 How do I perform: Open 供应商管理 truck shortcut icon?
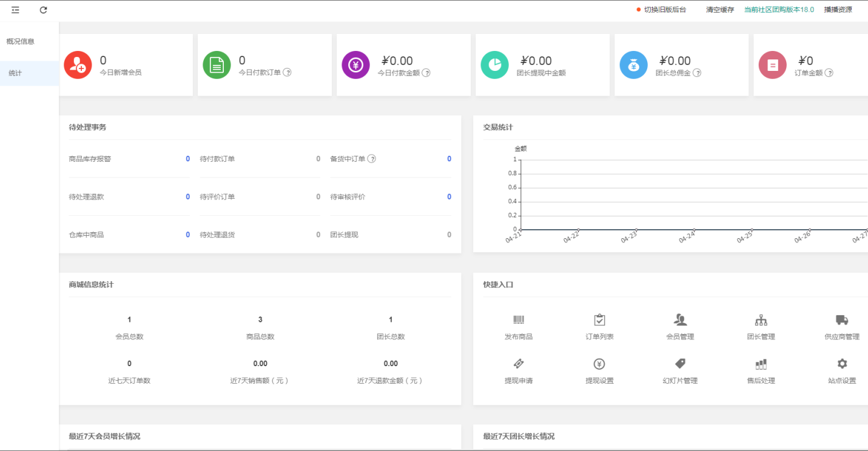click(x=842, y=320)
